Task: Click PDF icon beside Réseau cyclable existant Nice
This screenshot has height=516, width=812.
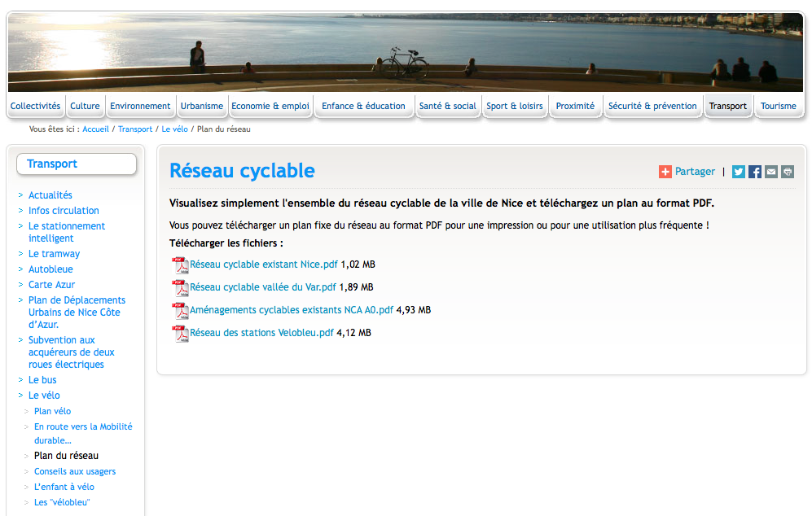Action: pos(180,265)
